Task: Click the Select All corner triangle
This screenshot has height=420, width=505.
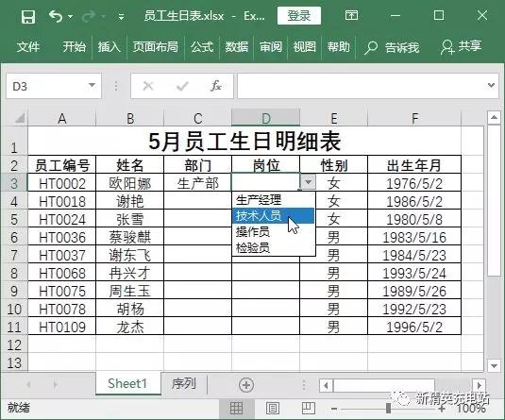Action: 20,118
